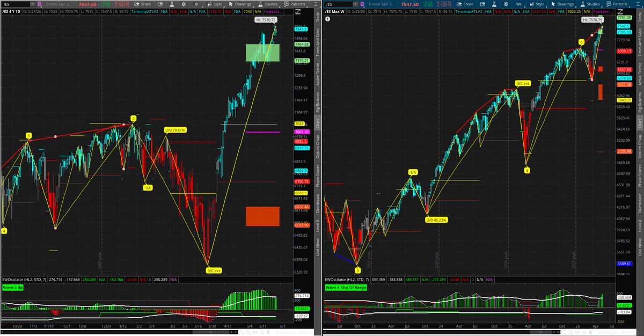Open Phase Scores side tab of left chart
Screen dimensions: 644x336
pyautogui.click(x=317, y=176)
